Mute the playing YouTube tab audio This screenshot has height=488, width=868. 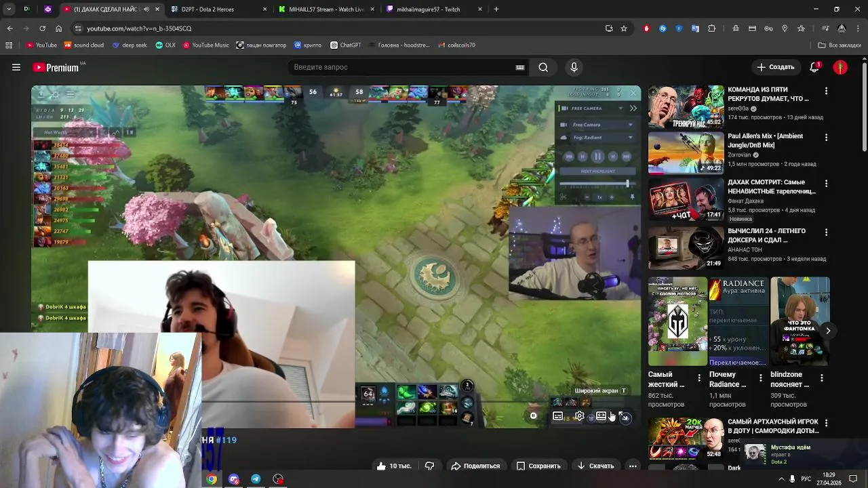point(146,9)
